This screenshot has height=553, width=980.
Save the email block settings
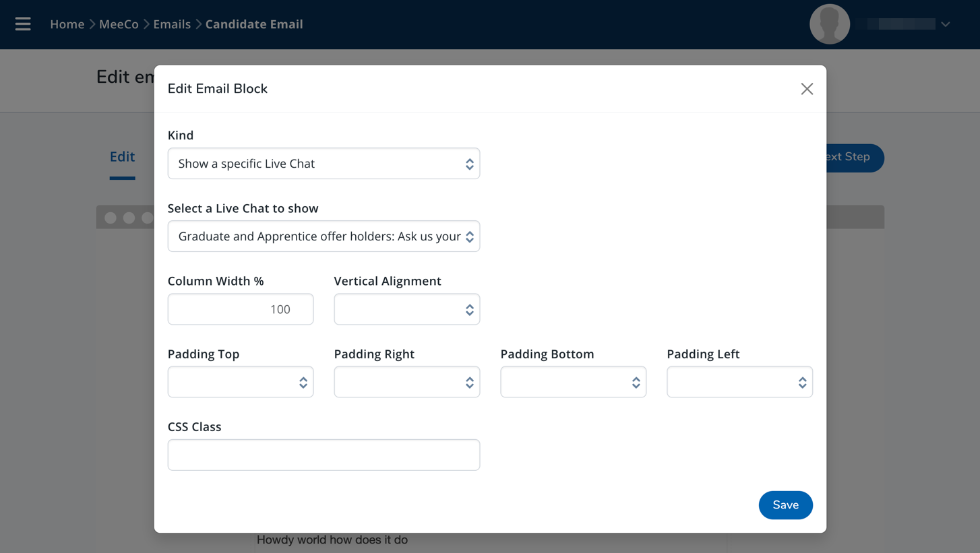point(785,505)
